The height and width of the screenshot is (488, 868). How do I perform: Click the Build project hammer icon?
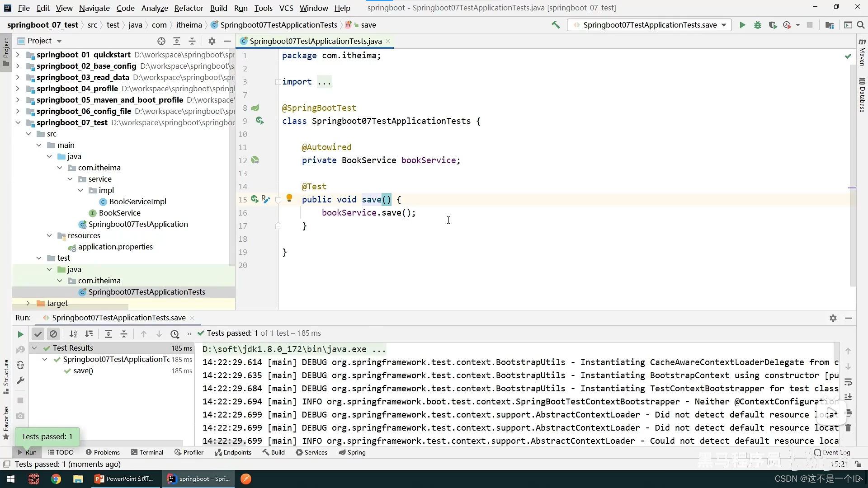(556, 25)
